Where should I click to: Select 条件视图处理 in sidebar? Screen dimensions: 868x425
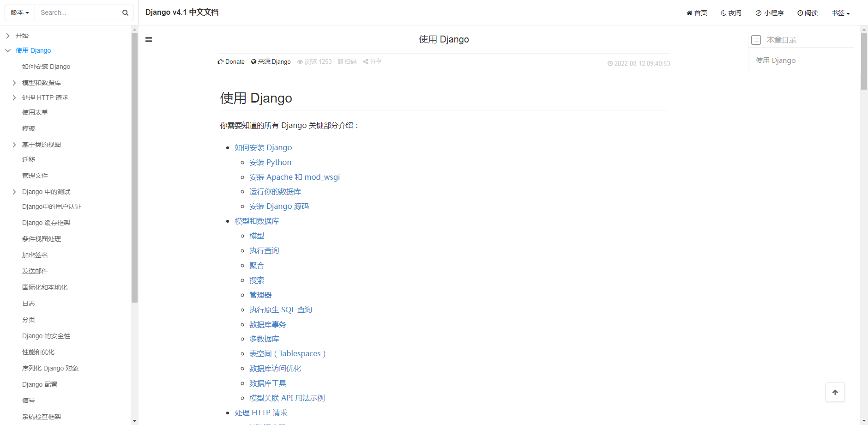click(42, 239)
